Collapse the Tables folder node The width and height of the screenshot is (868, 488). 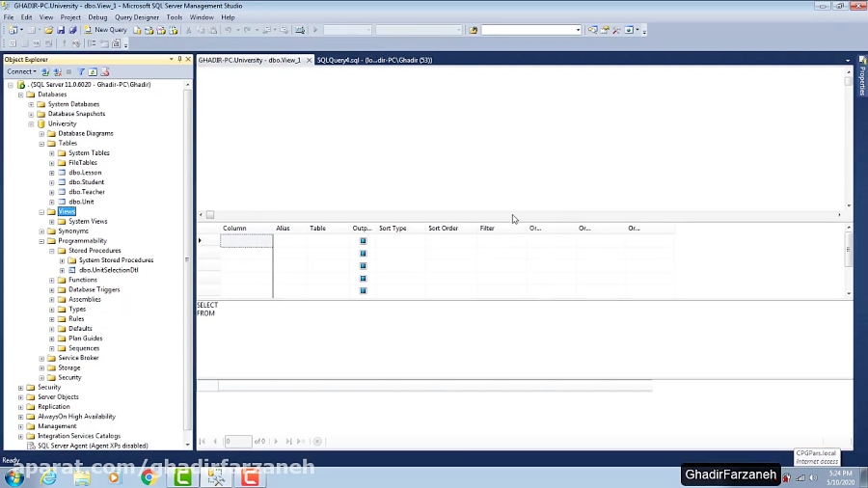click(41, 144)
